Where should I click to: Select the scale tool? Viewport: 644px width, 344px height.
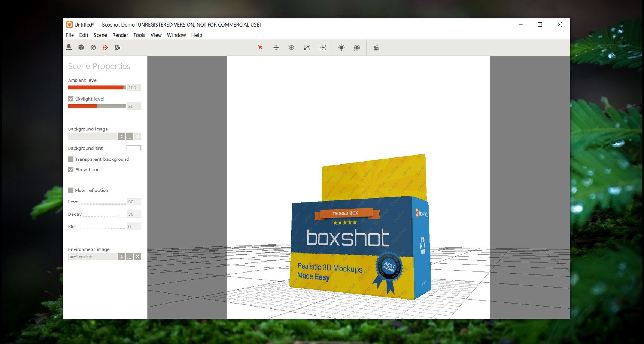coord(307,47)
